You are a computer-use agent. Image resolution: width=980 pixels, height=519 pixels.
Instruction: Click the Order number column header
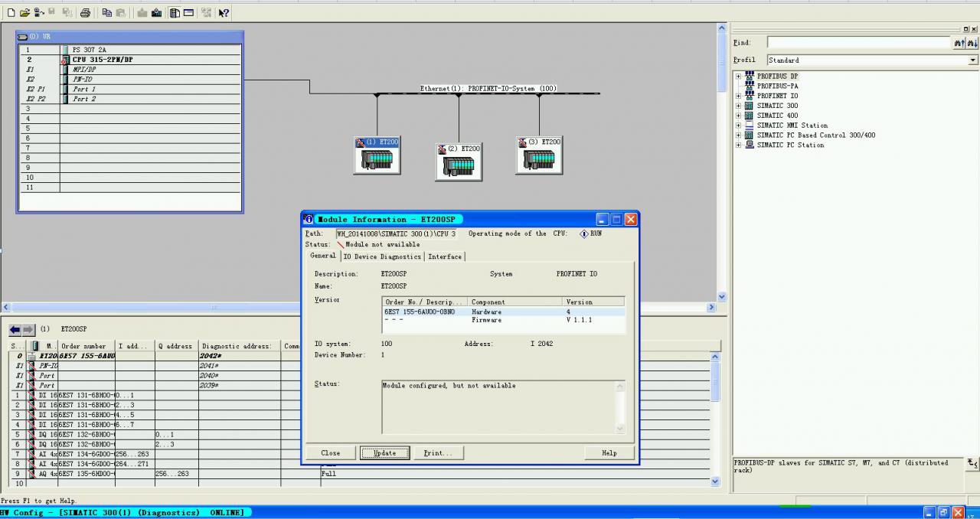pos(87,346)
